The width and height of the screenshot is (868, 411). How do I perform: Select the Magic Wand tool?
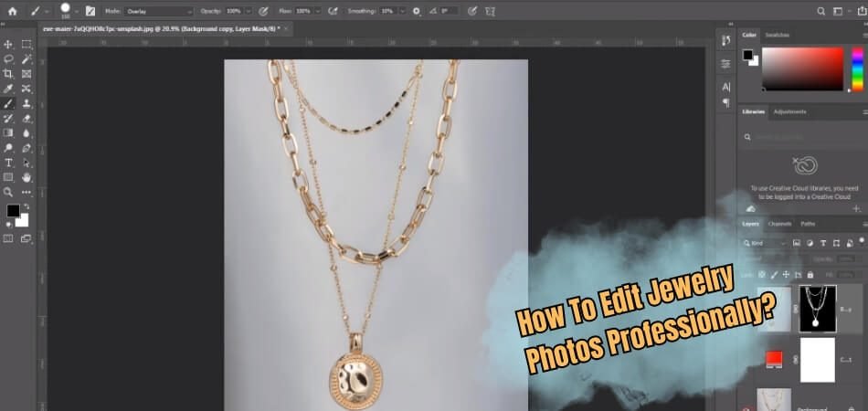click(x=26, y=59)
